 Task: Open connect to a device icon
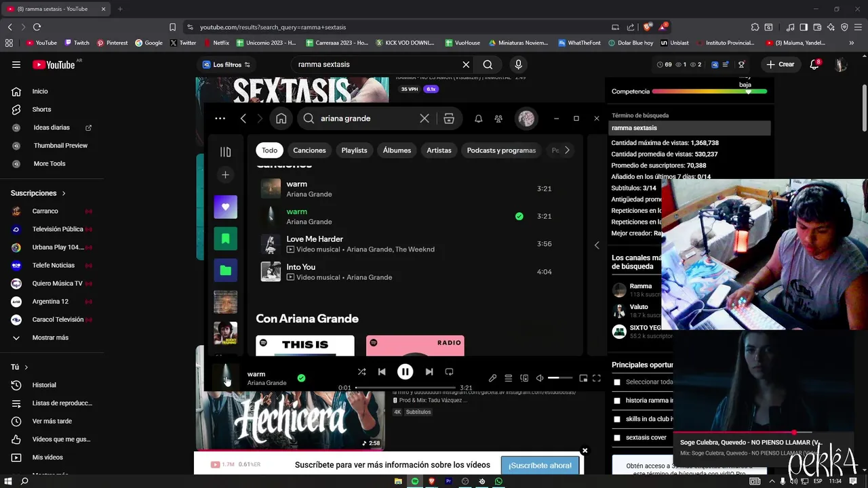tap(524, 378)
